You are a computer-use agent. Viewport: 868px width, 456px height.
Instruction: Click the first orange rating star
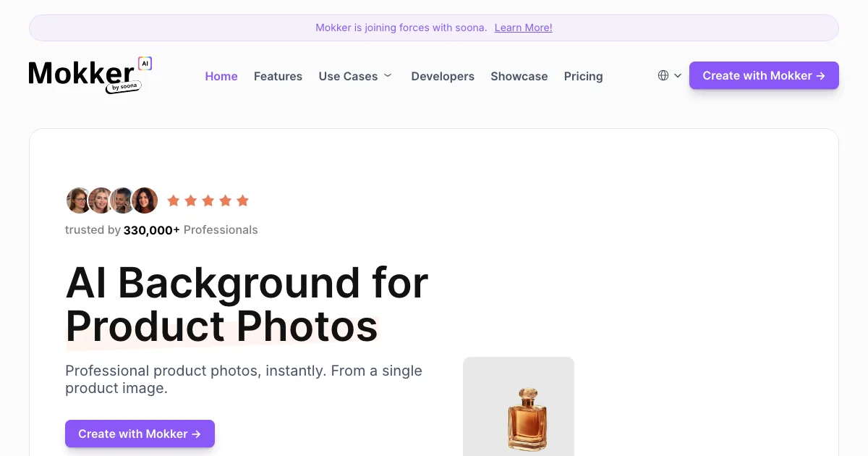(174, 200)
